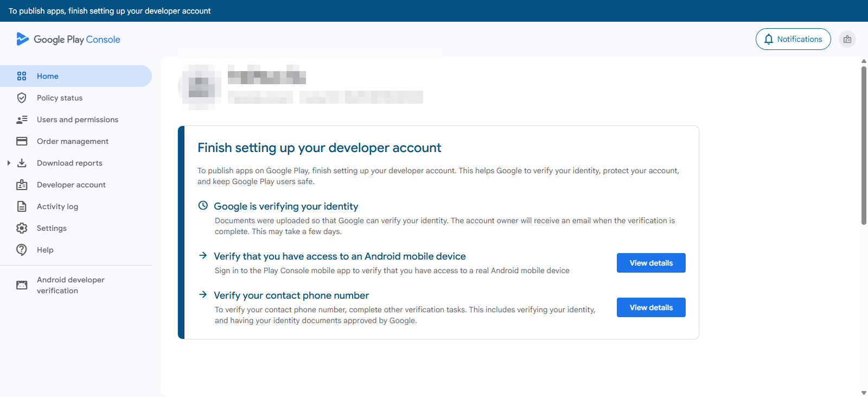View details for contact phone number verification
The height and width of the screenshot is (397, 868).
click(650, 307)
